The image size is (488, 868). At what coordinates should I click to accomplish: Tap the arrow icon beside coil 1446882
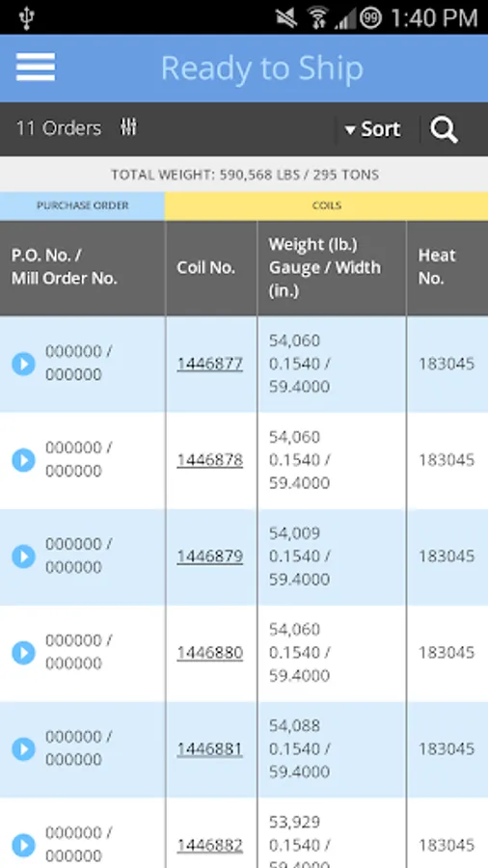click(23, 845)
